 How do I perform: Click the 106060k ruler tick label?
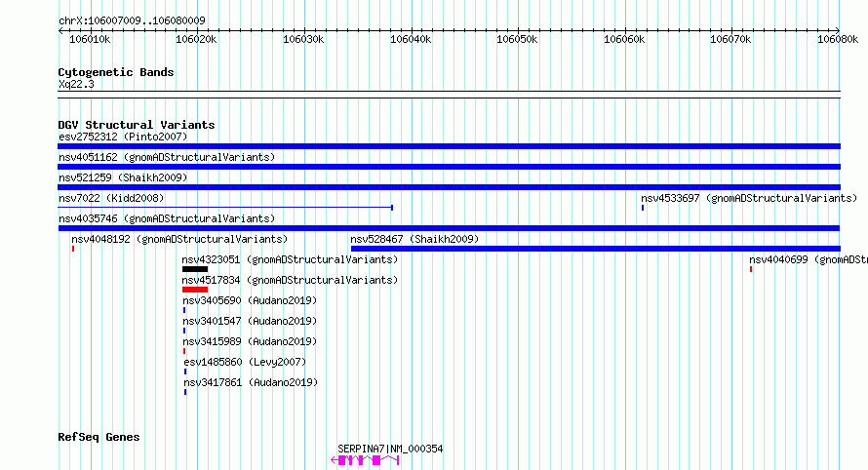[624, 39]
